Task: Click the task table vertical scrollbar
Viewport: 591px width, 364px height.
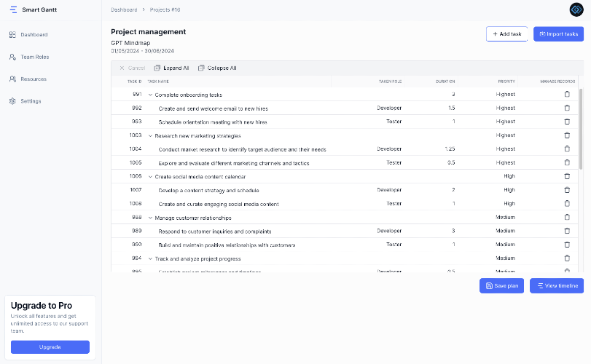Action: (581, 129)
